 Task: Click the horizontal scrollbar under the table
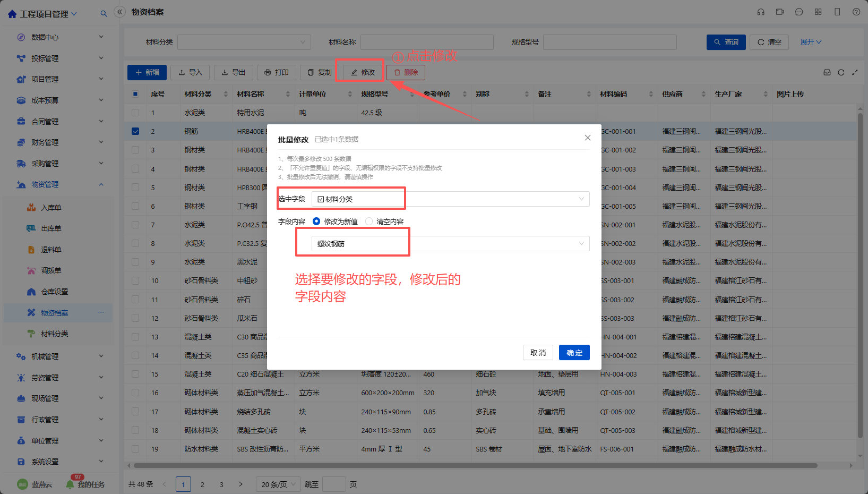(x=475, y=465)
